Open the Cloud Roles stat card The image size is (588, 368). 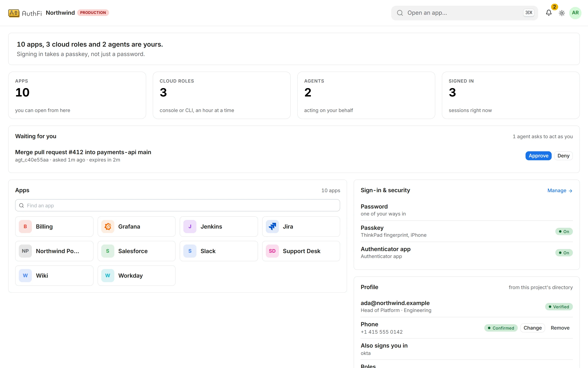[x=222, y=95]
